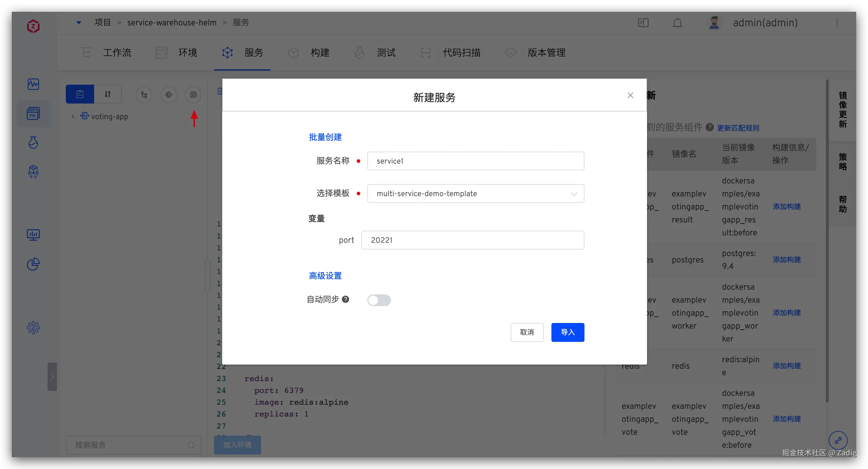Expand the project dropdown arrow in breadcrumb
This screenshot has height=469, width=868.
click(78, 23)
